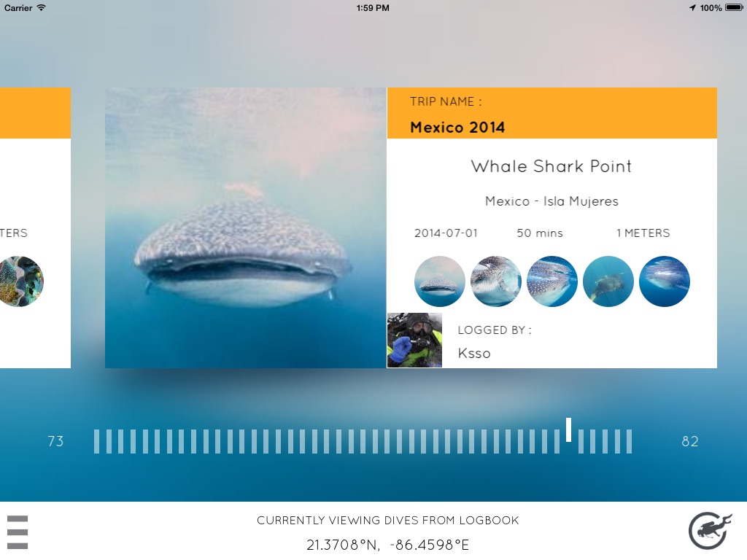Tap the diver profile avatar picture
Viewport: 747px width, 560px height.
[x=414, y=341]
